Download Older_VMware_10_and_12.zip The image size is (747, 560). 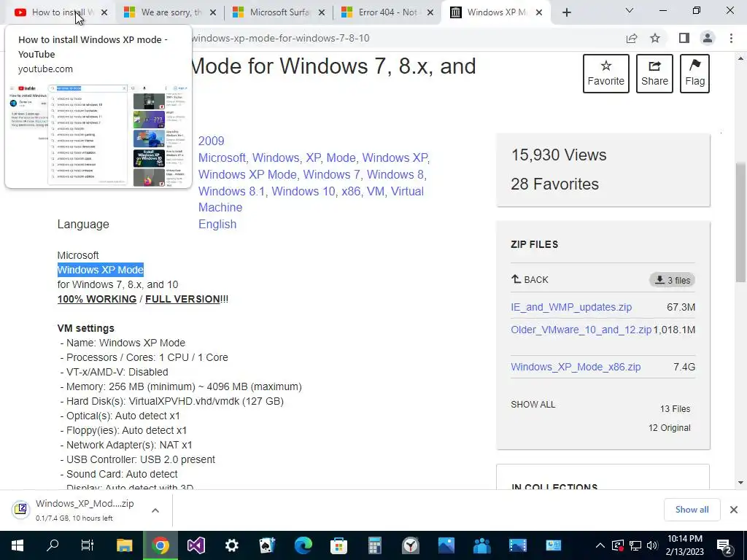581,330
